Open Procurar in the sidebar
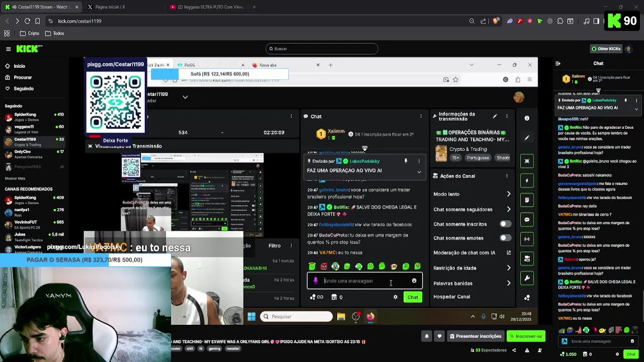This screenshot has width=644, height=362. 23,77
